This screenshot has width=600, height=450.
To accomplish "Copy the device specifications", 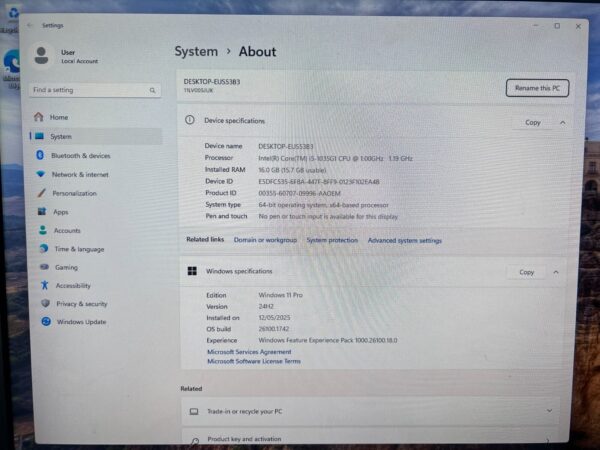I will point(533,122).
